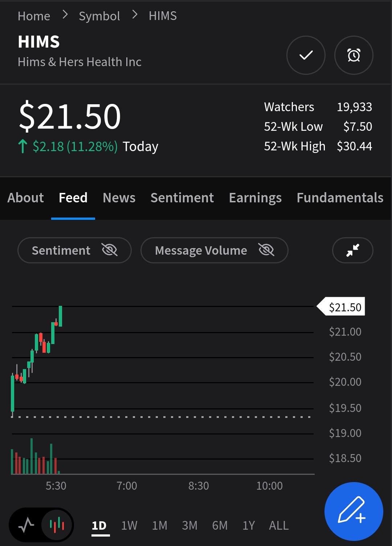Click the large $21.50 price
Viewport: 392px width, 546px height.
click(70, 116)
